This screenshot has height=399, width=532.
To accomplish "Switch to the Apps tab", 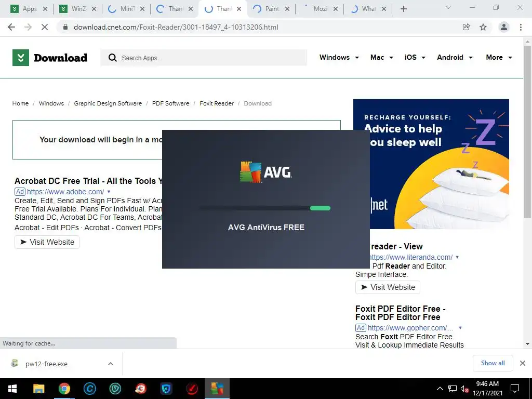I will click(x=29, y=9).
